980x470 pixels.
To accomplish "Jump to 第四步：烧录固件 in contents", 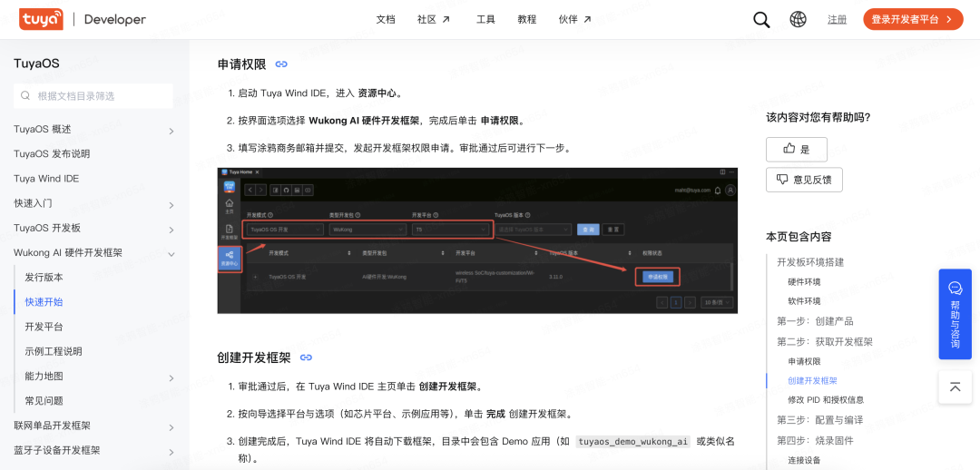I will [x=815, y=441].
